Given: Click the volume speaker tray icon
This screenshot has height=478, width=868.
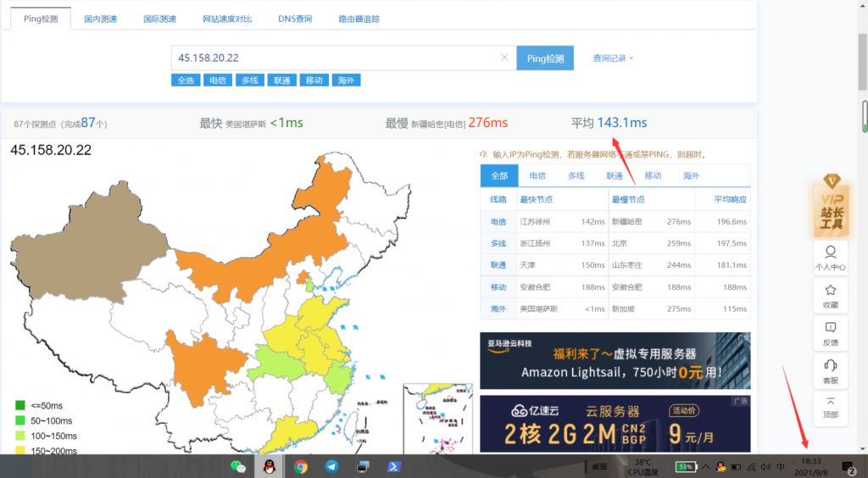Looking at the screenshot, I should pos(765,467).
